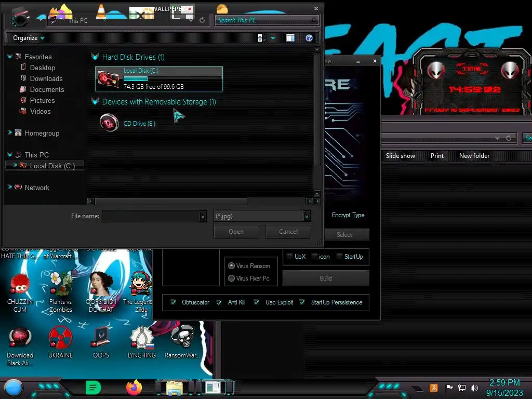
Task: Uncheck the Obfuscator checkbox
Action: point(173,302)
